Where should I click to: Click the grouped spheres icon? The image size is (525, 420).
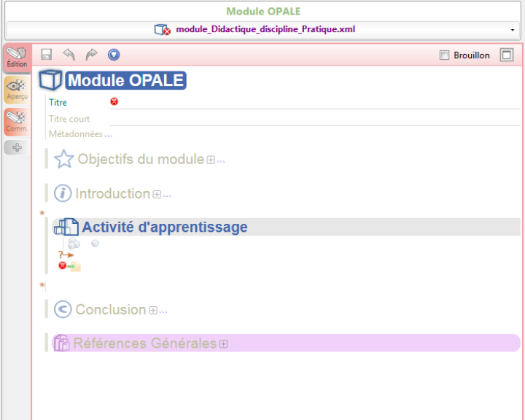pos(74,243)
